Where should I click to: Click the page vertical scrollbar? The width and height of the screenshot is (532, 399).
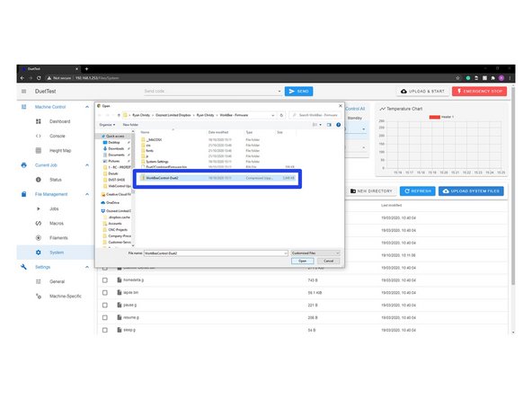pos(513,187)
